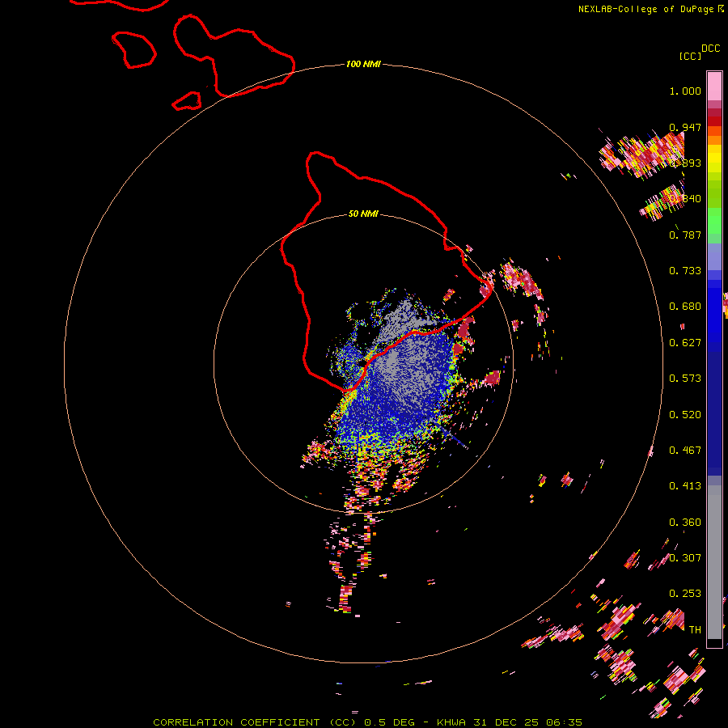Select the 0.680 legend value

click(685, 307)
